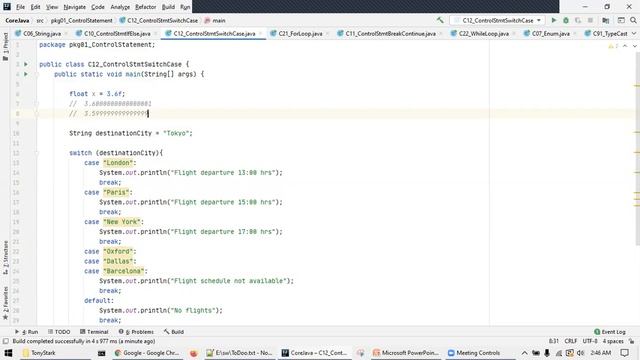Image resolution: width=640 pixels, height=360 pixels.
Task: Open the Build tool window
Action: (174, 332)
